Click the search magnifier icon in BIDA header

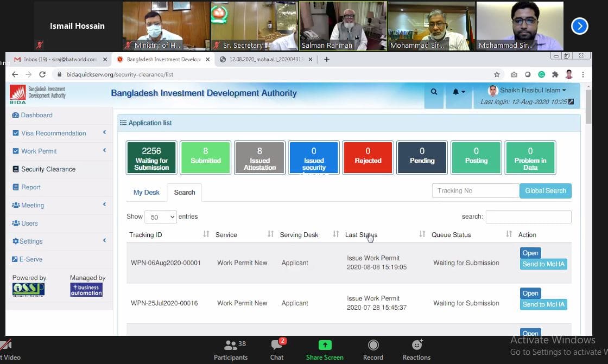pos(434,92)
